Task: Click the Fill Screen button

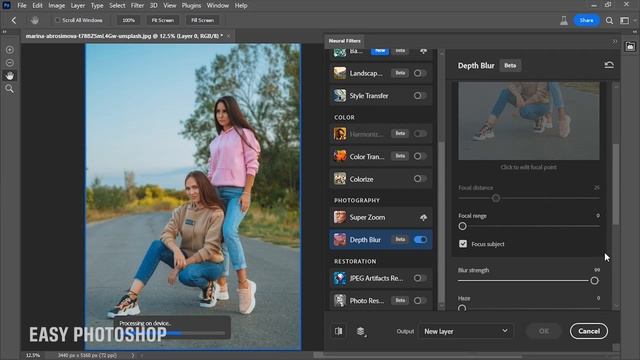Action: 202,20
